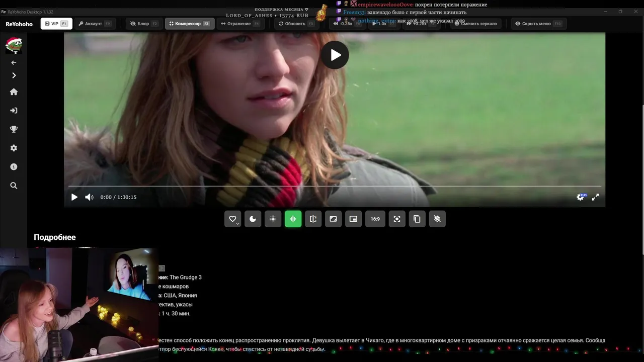Click the 1 ч. 30 мин. duration text
The image size is (644, 362).
pyautogui.click(x=176, y=314)
